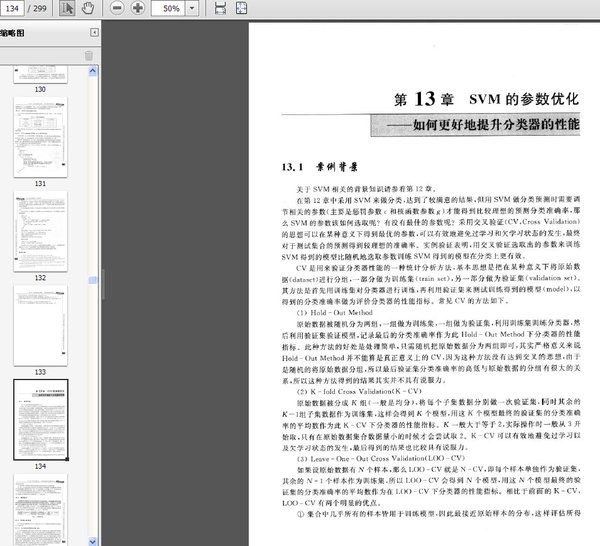Screen dimensions: 600x546
Task: Activate the Hand pan tool
Action: click(88, 8)
